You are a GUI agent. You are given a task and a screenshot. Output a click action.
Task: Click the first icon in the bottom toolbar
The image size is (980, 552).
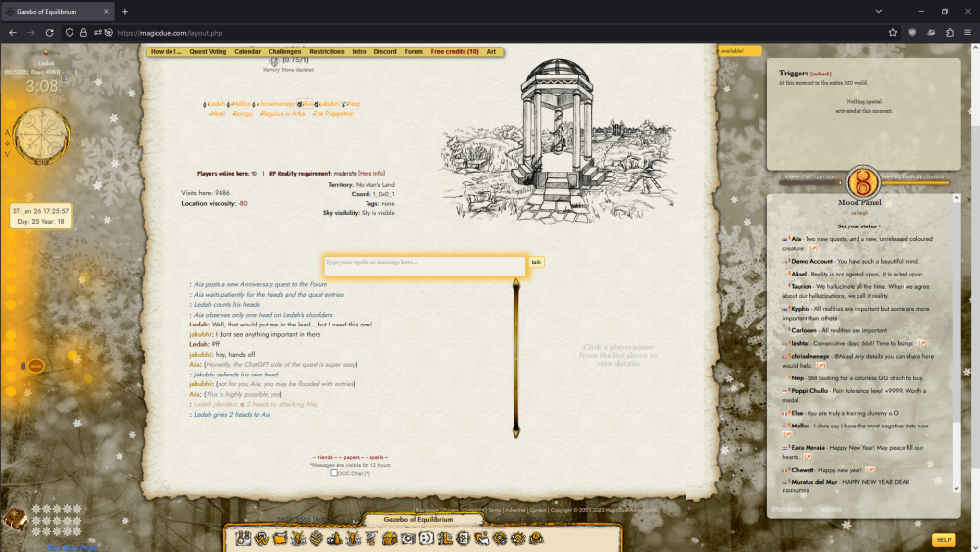pos(242,538)
